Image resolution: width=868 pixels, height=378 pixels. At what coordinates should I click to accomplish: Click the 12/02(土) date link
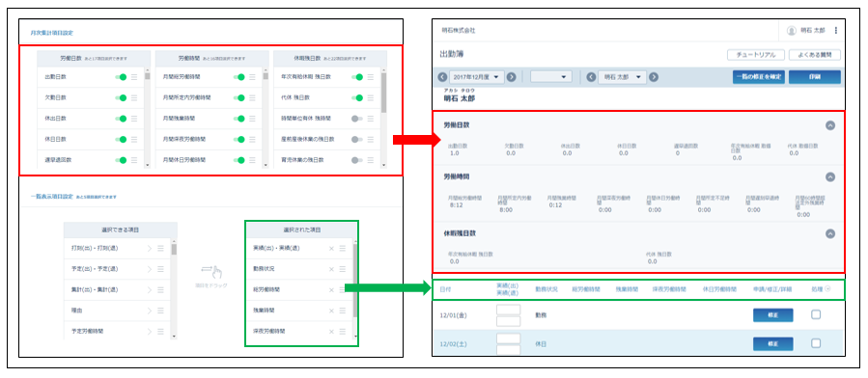pyautogui.click(x=454, y=343)
